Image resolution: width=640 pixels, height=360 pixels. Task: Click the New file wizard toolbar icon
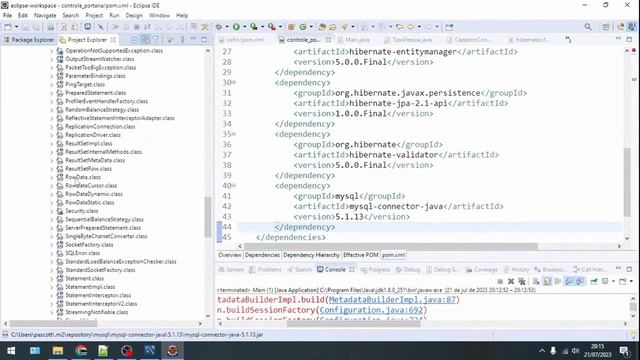[8, 27]
